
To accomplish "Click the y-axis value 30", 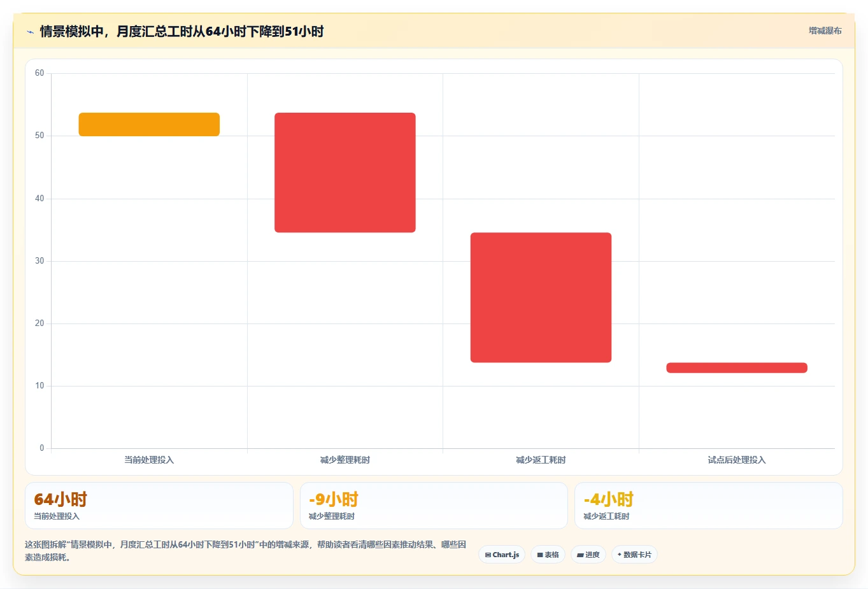I will click(39, 261).
